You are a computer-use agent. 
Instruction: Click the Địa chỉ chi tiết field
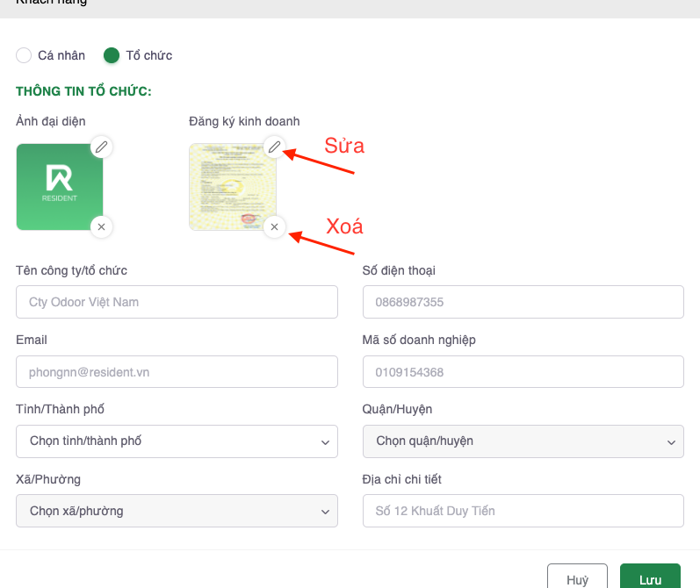(x=523, y=510)
